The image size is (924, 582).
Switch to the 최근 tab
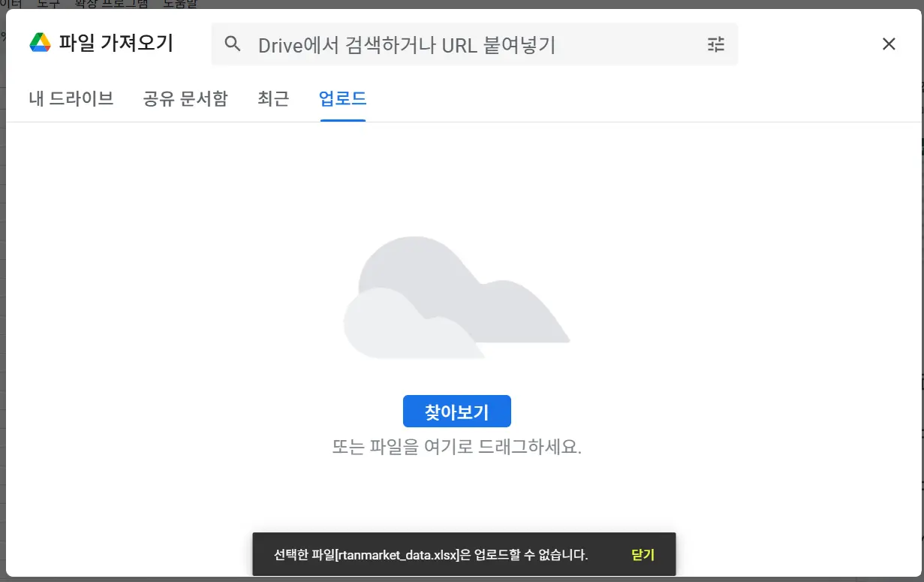coord(273,98)
